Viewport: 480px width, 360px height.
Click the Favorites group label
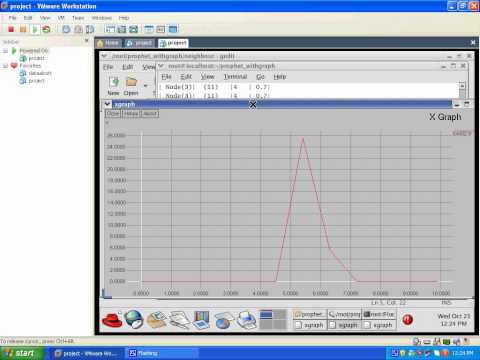pos(30,66)
